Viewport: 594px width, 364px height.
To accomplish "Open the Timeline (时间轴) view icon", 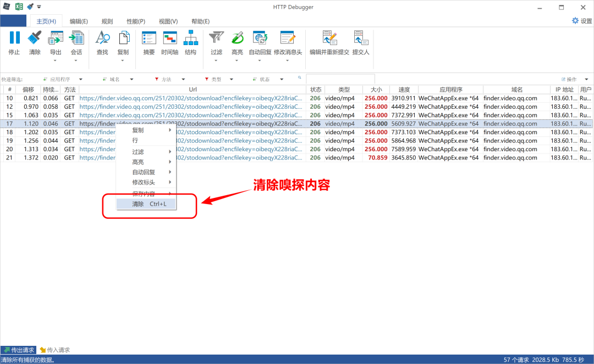I will tap(170, 38).
